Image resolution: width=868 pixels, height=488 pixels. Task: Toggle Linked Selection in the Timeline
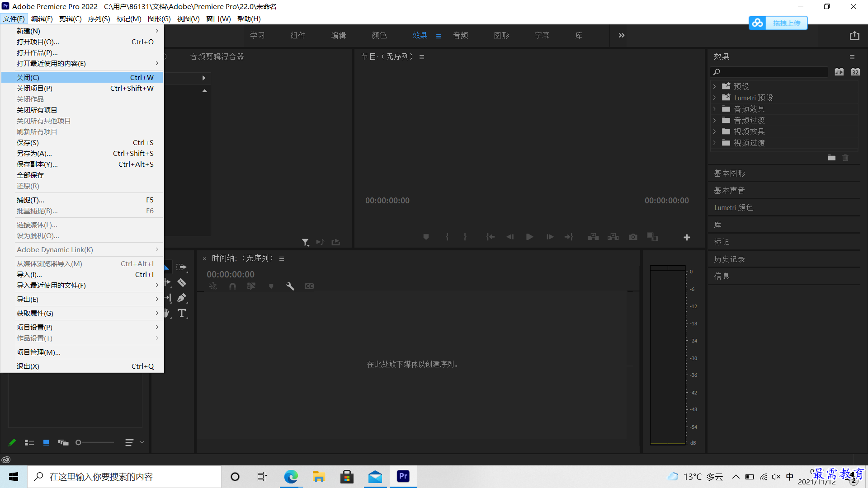[x=251, y=286]
